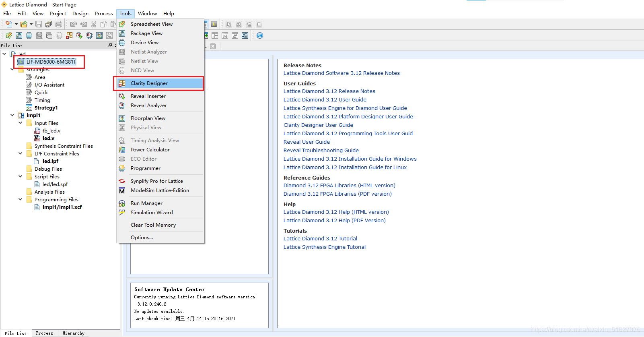Select Reveal Inserter menu entry
The height and width of the screenshot is (337, 644).
pos(160,96)
